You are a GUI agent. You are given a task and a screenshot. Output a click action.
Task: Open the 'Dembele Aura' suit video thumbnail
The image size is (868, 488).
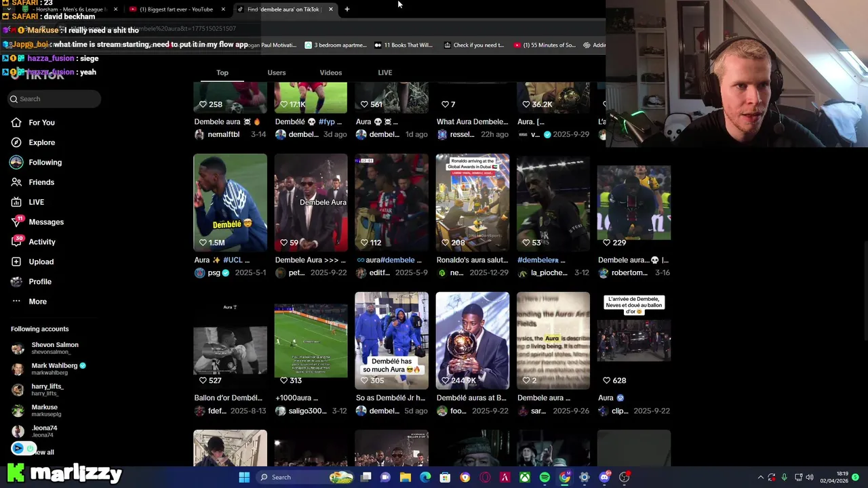[x=311, y=203]
